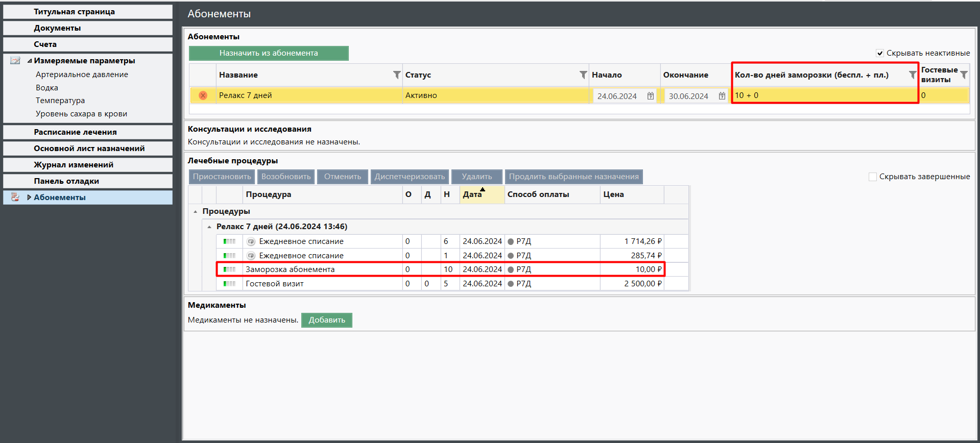Collapse the Процедуры group in the table
The width and height of the screenshot is (980, 443).
point(196,211)
